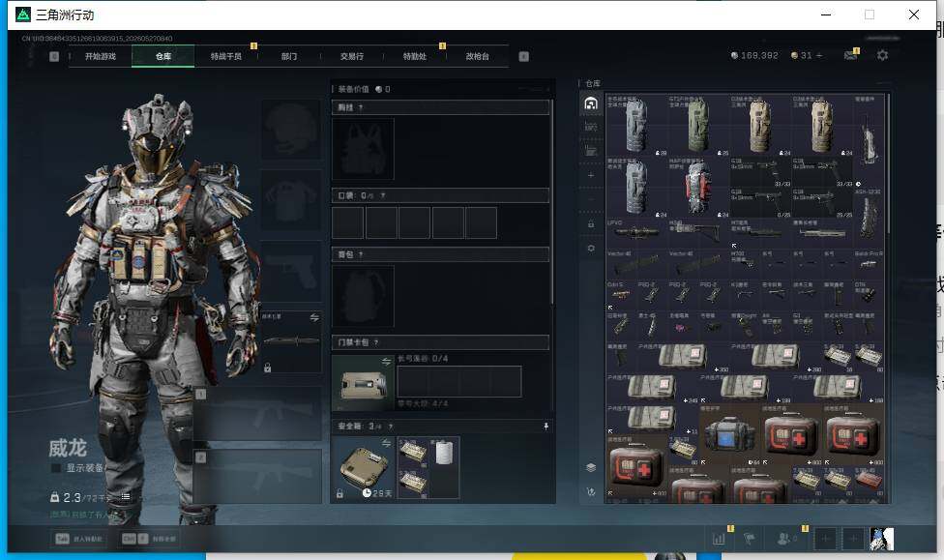Click the stash layers stack icon
The width and height of the screenshot is (944, 560).
tap(591, 467)
